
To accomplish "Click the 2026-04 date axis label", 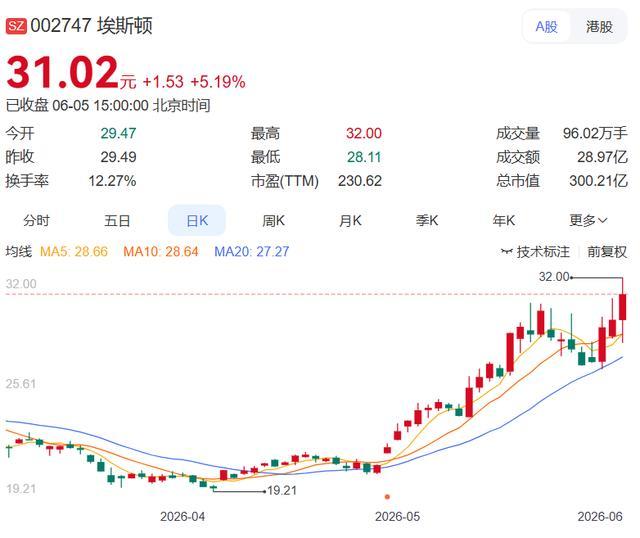I will click(x=182, y=517).
